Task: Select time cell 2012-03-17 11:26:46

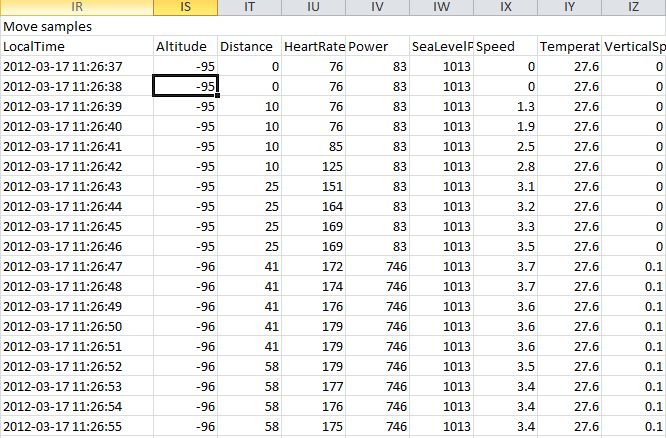Action: (x=76, y=246)
